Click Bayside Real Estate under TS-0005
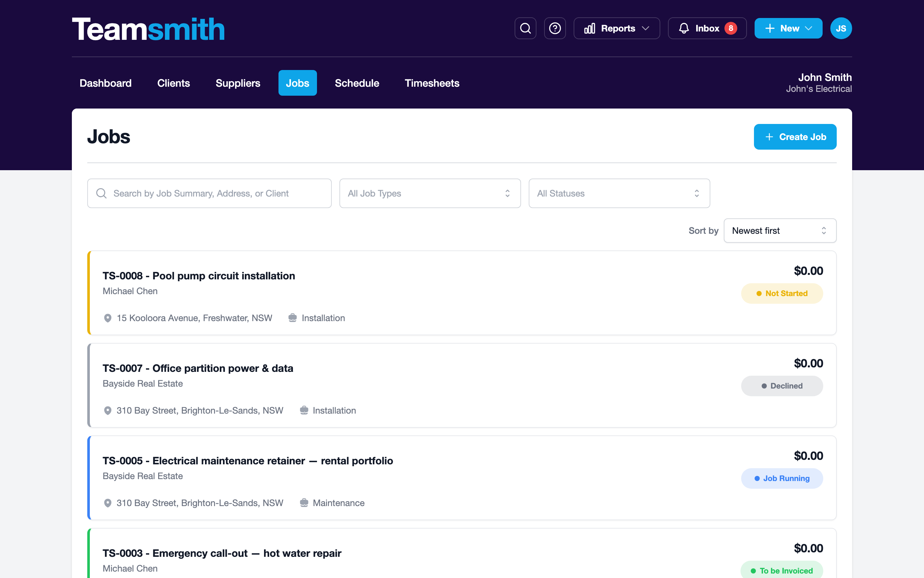Screen dimensions: 924x578 click(x=143, y=476)
